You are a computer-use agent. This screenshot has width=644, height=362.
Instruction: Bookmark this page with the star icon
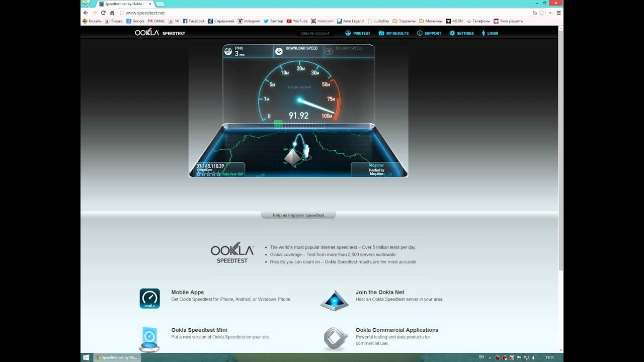(542, 13)
